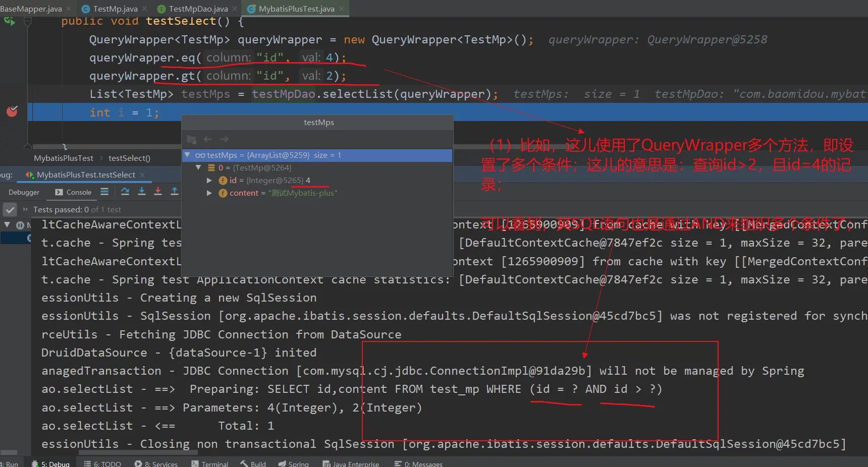
Task: Open the Terminal tool window
Action: click(210, 463)
